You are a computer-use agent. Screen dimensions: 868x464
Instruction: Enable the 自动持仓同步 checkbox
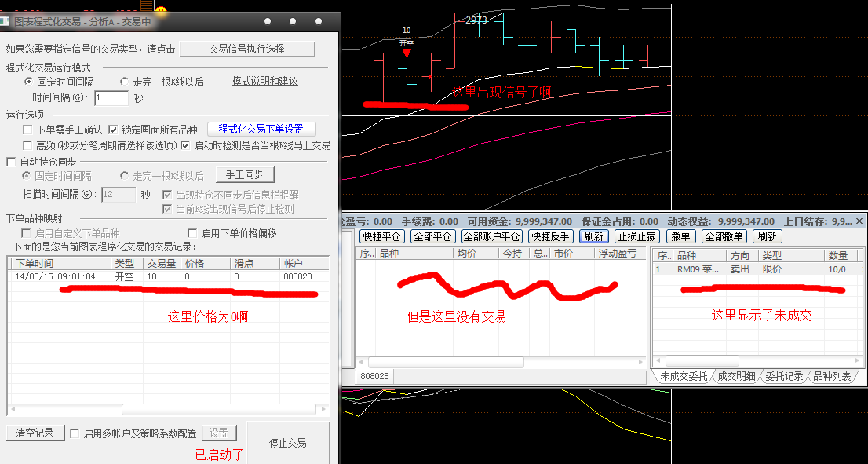(11, 162)
